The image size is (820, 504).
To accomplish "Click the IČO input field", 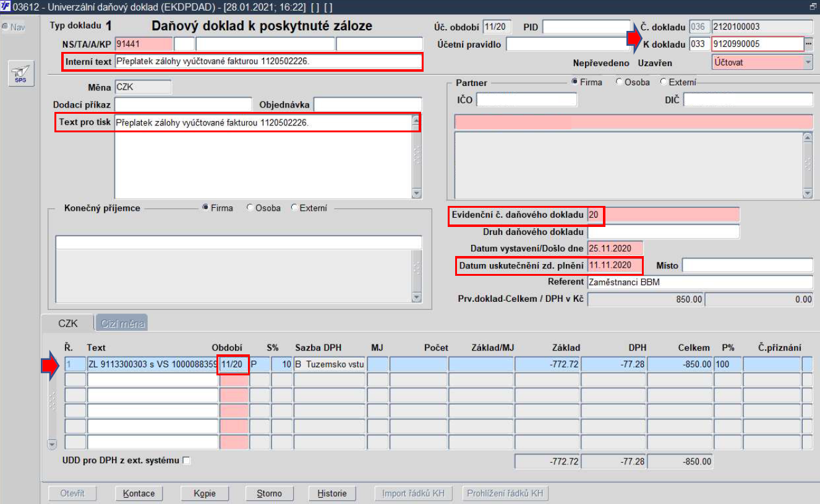I will click(x=526, y=100).
